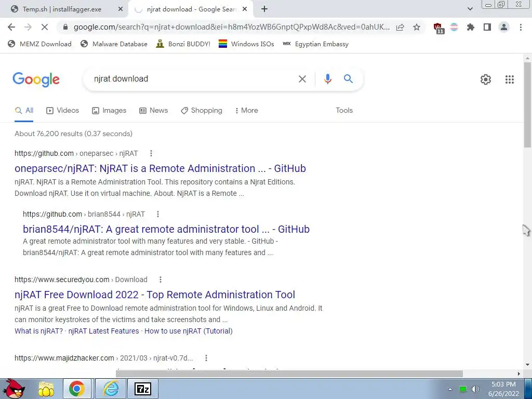Open options for the securedyou.com result
Screen dimensions: 532x399
[x=161, y=280]
